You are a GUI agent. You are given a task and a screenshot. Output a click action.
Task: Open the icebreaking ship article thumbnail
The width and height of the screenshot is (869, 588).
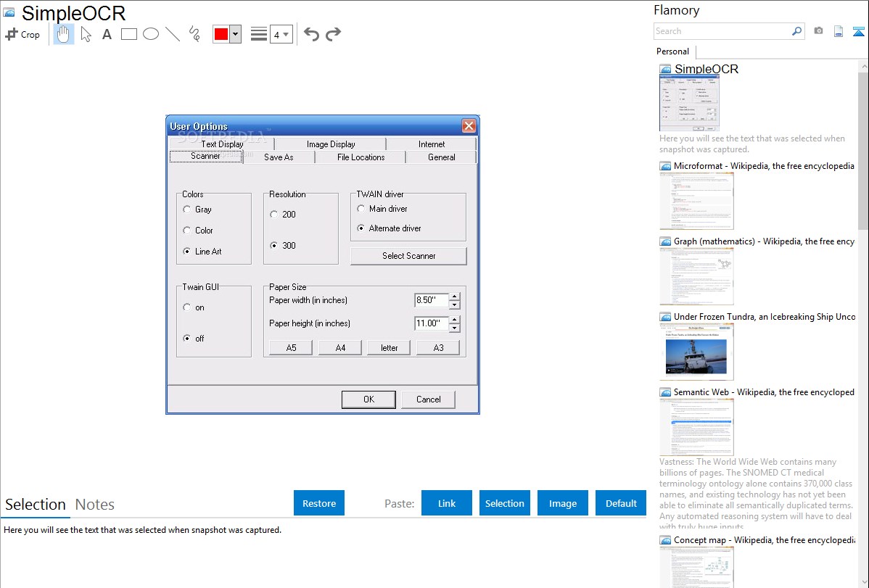[x=696, y=352]
